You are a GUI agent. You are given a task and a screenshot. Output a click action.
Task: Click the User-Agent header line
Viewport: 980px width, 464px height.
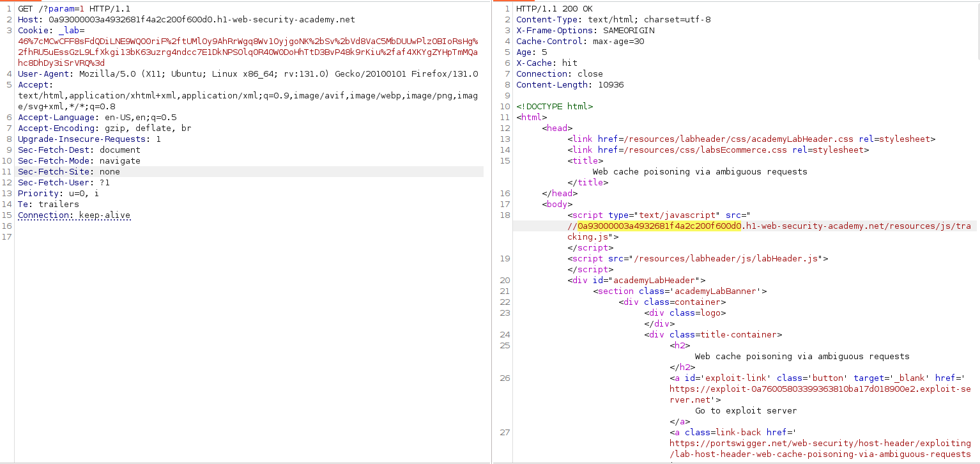click(248, 74)
